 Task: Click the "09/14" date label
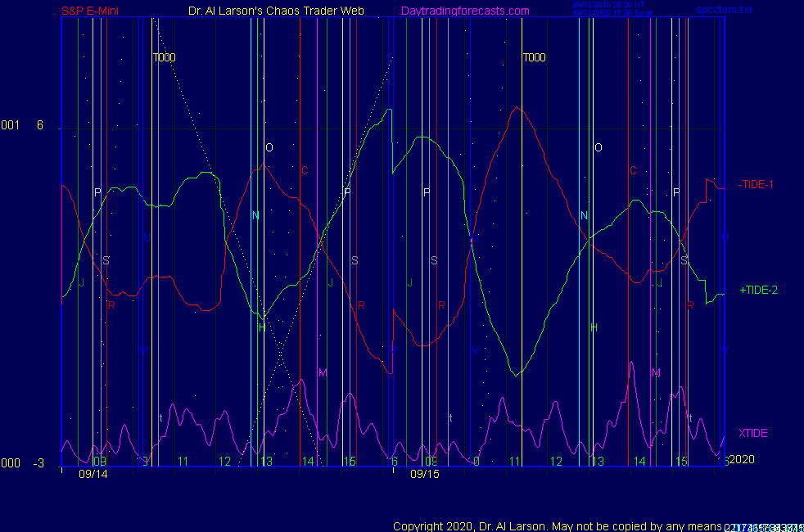tap(93, 474)
